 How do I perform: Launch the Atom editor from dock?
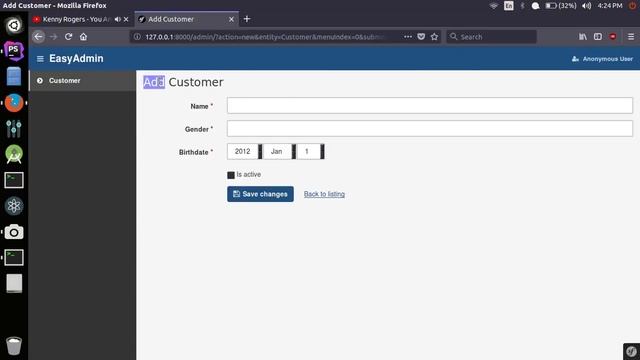coord(14,206)
